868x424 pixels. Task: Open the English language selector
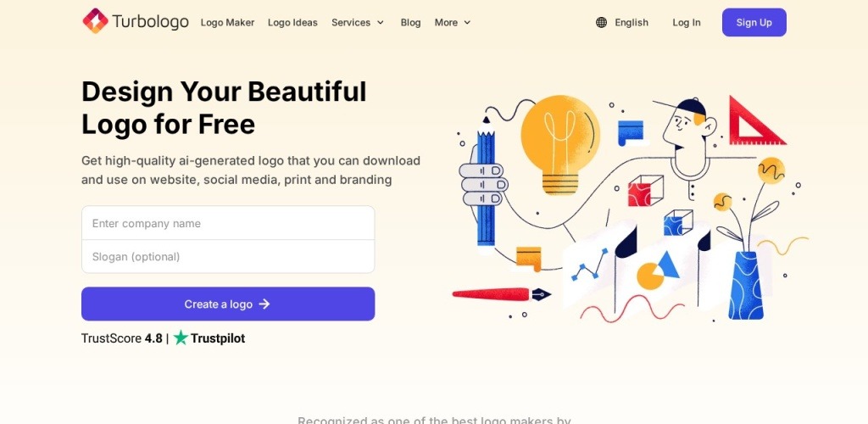(632, 23)
